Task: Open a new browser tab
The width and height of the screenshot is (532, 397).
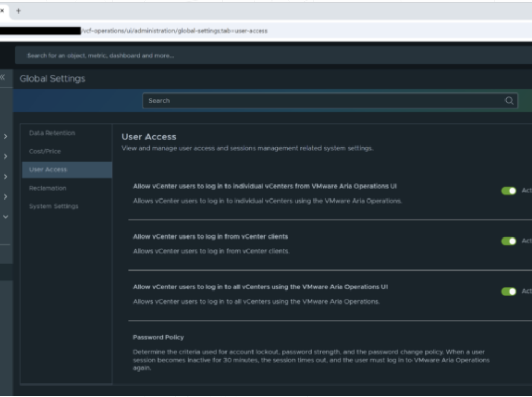Action: [18, 11]
